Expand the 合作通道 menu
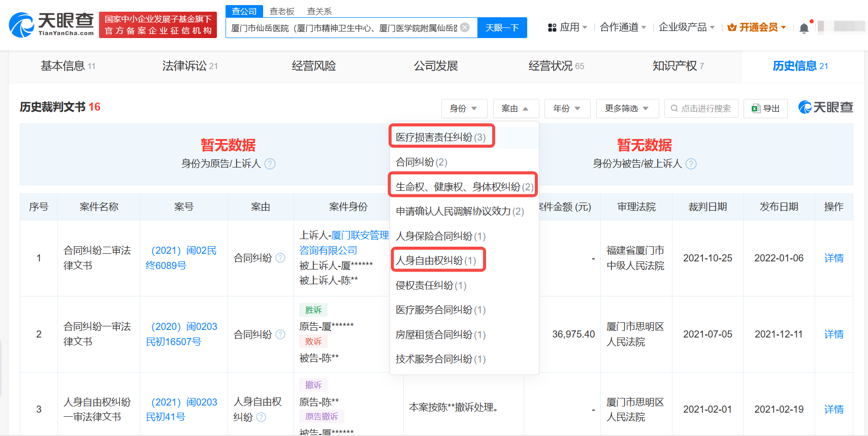This screenshot has height=436, width=868. 623,27
